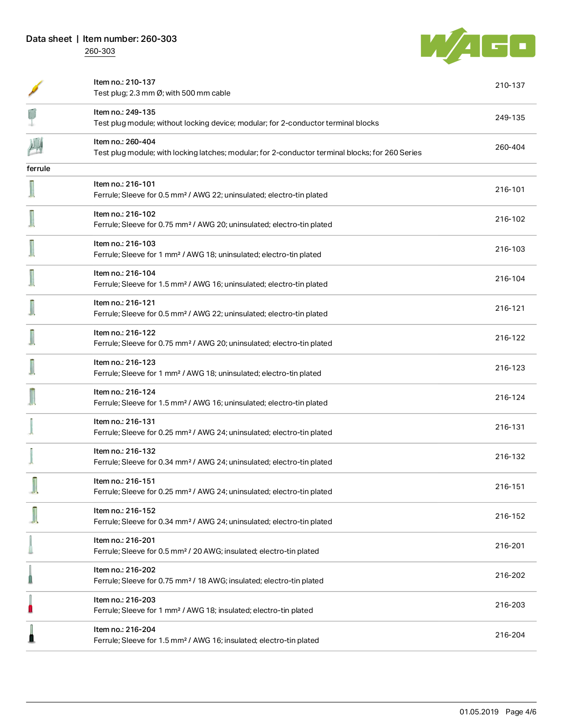Click the 260-303 item number link
This screenshot has width=563, height=728.
coord(100,51)
